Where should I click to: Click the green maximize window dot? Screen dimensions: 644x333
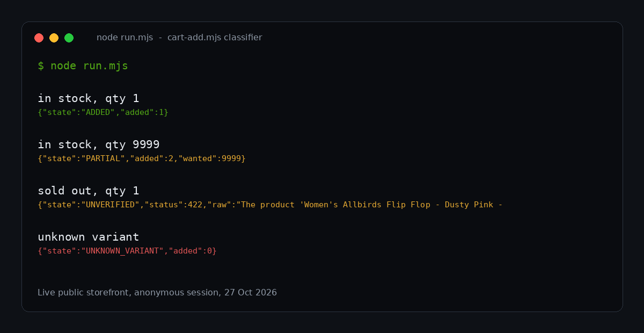[x=69, y=38]
